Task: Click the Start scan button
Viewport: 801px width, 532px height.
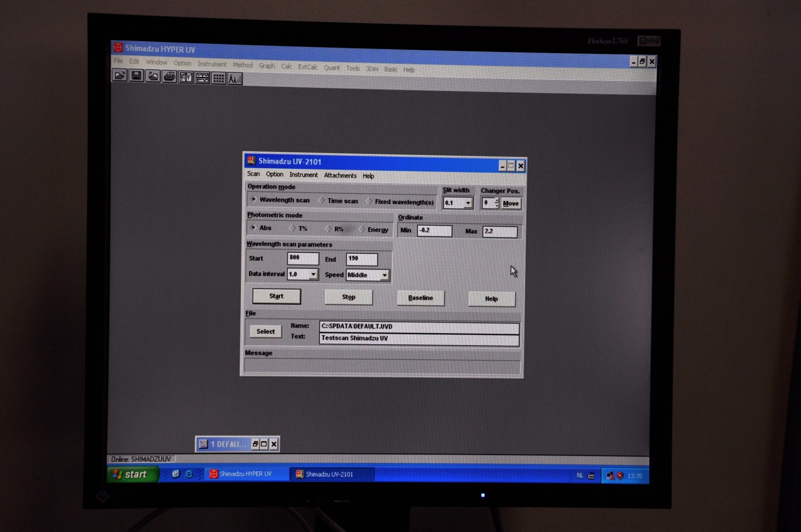Action: pos(277,296)
